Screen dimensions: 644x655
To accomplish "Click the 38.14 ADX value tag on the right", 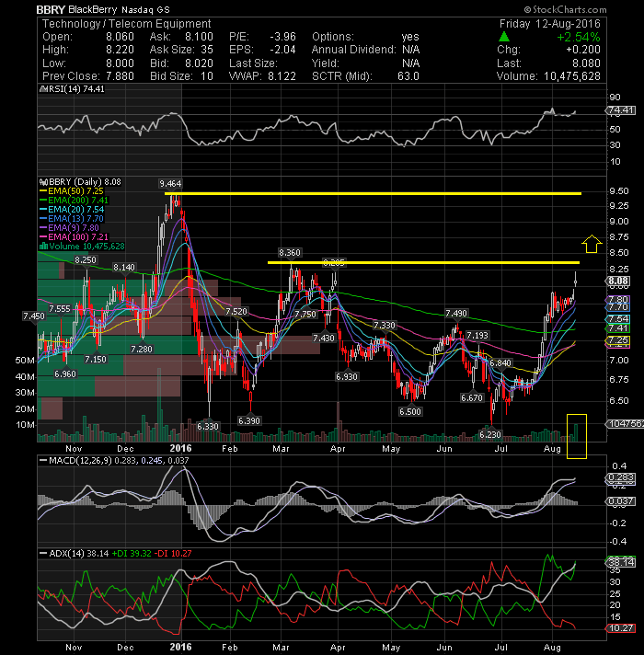I will tap(621, 562).
